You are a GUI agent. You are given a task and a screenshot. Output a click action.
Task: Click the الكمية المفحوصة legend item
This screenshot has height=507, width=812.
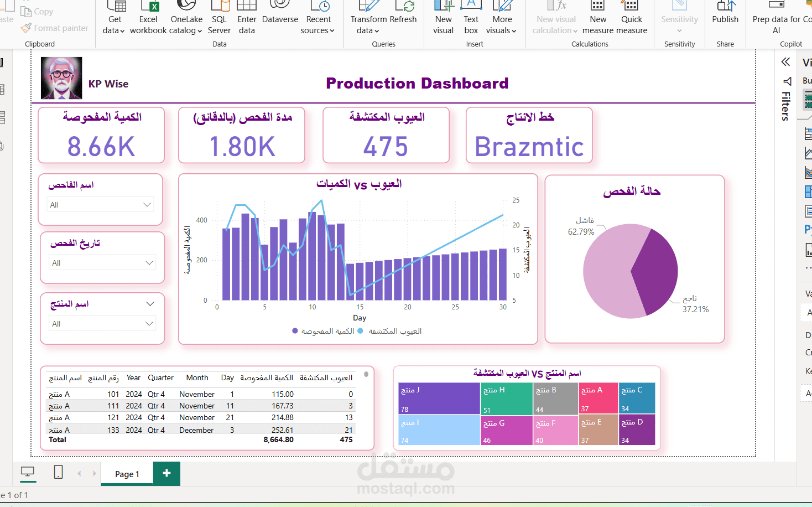323,331
